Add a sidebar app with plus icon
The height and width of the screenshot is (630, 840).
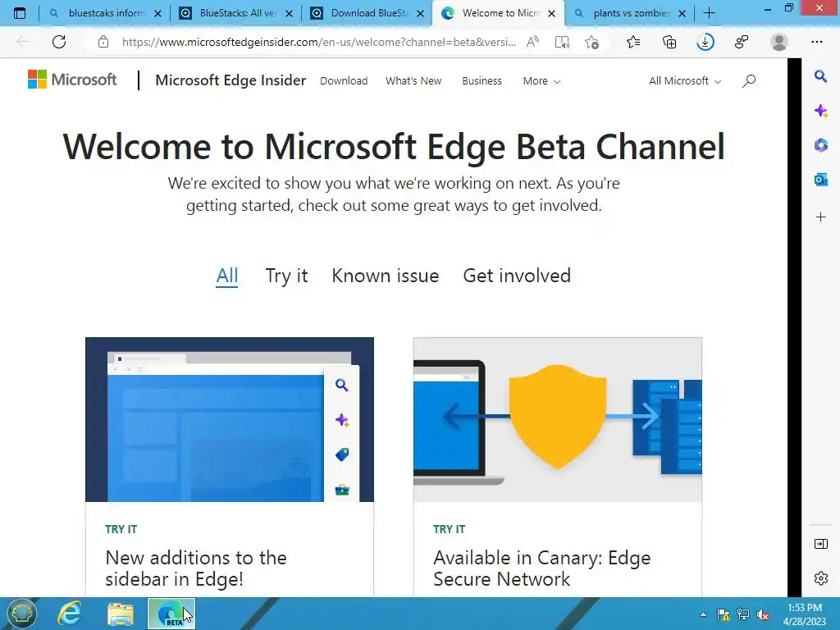(x=820, y=217)
